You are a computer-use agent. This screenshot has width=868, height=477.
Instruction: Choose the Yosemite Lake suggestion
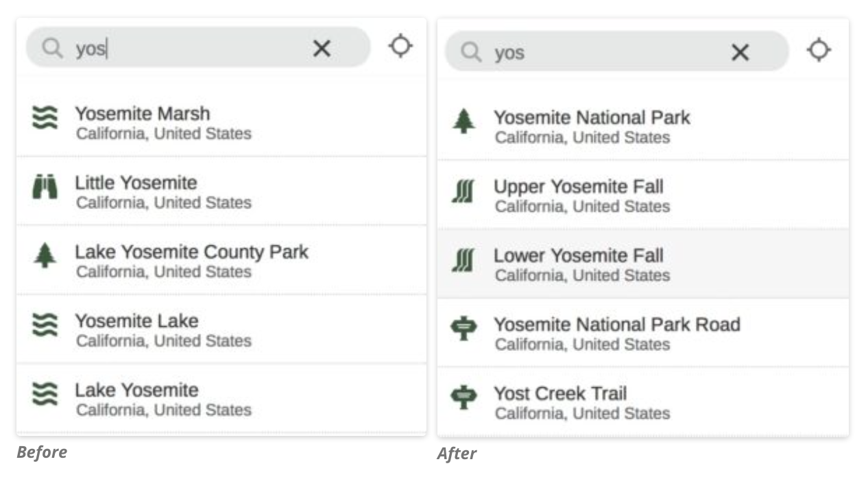click(221, 330)
